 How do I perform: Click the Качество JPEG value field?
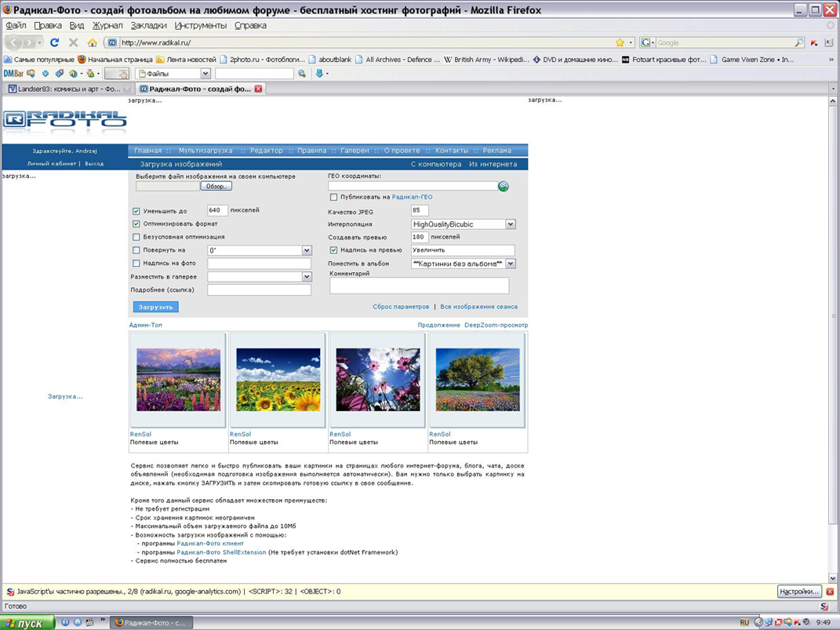(x=420, y=210)
